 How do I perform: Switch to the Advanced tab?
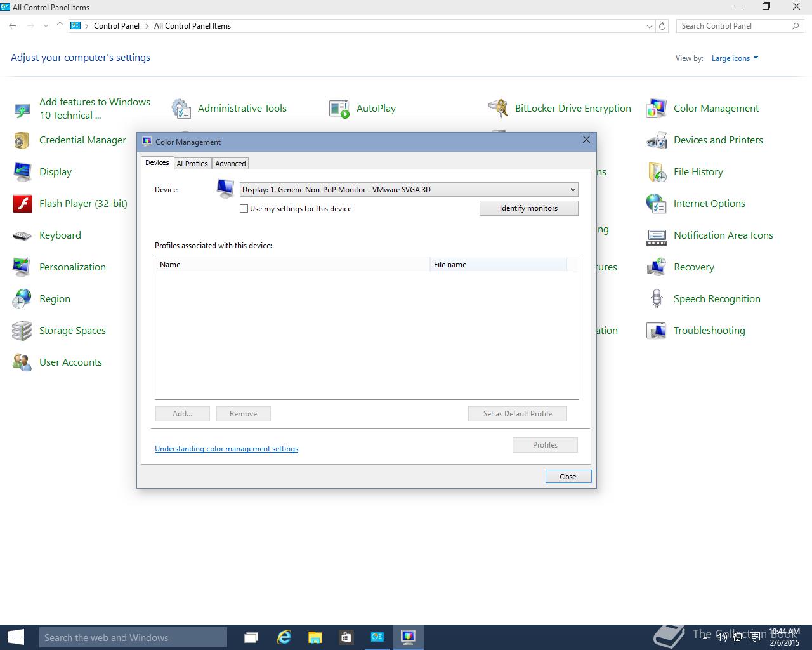coord(230,164)
